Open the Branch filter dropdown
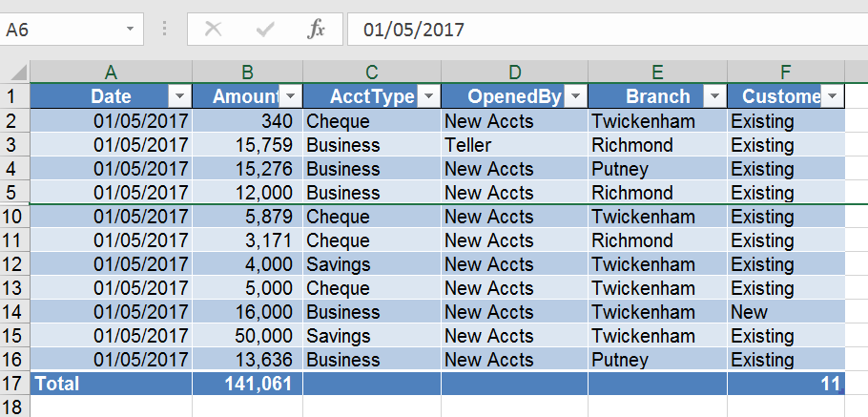868x417 pixels. pos(714,96)
